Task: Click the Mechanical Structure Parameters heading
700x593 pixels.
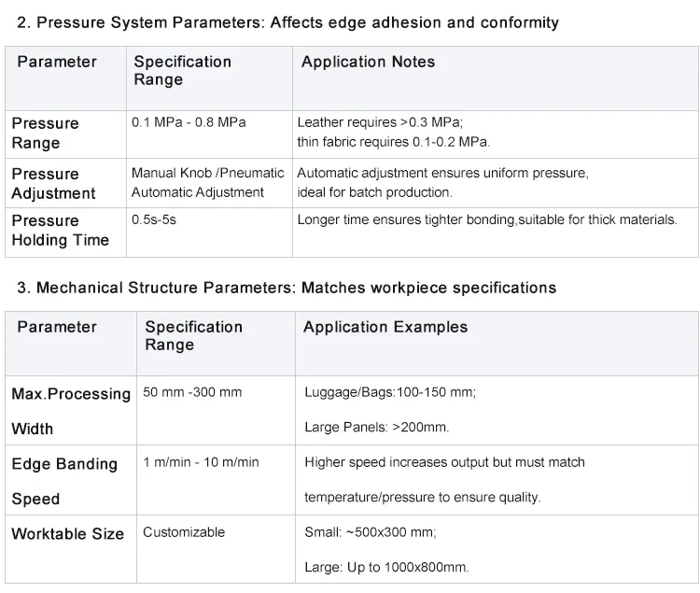Action: (287, 288)
